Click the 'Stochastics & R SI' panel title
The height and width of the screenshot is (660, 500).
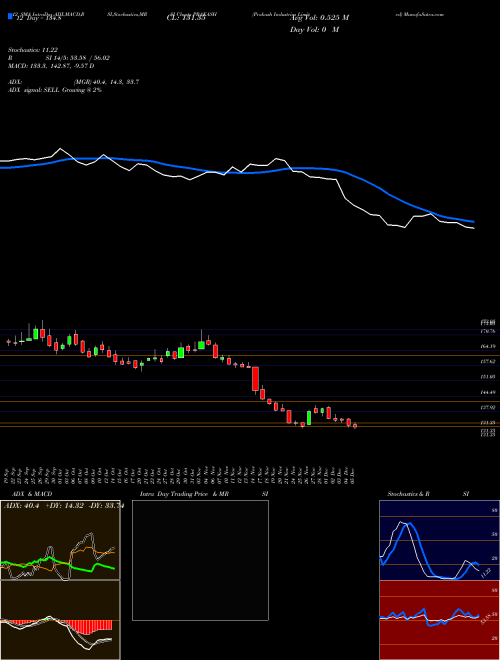click(x=428, y=494)
